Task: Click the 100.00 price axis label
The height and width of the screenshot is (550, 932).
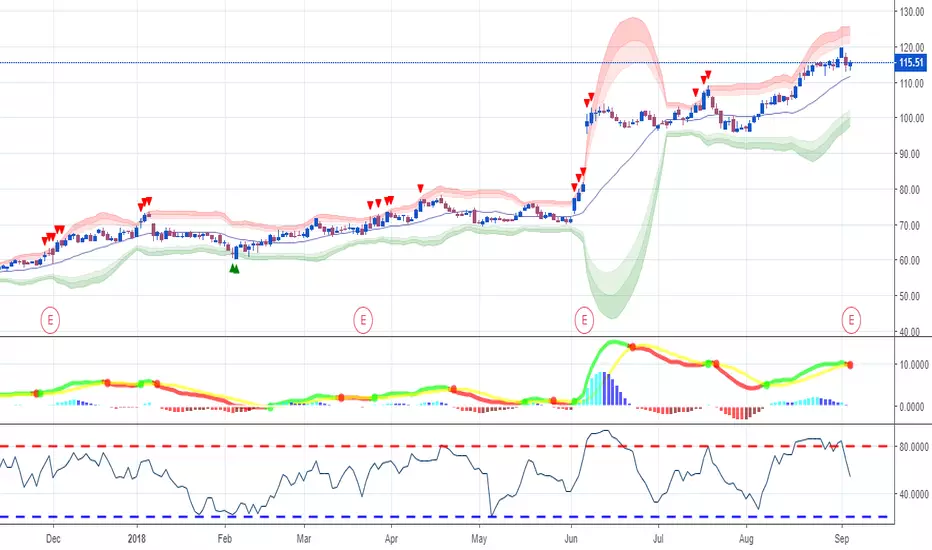Action: tap(912, 118)
